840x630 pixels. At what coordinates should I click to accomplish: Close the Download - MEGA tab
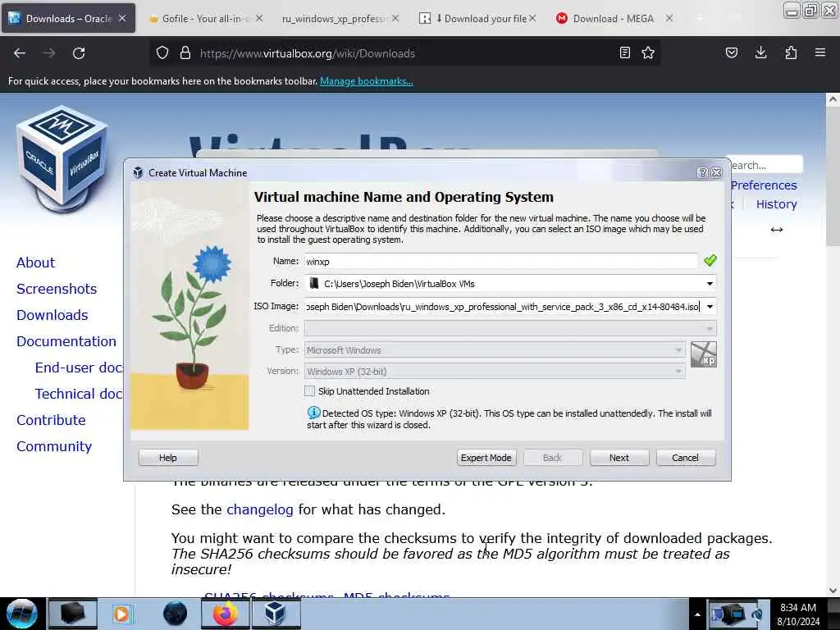click(669, 18)
